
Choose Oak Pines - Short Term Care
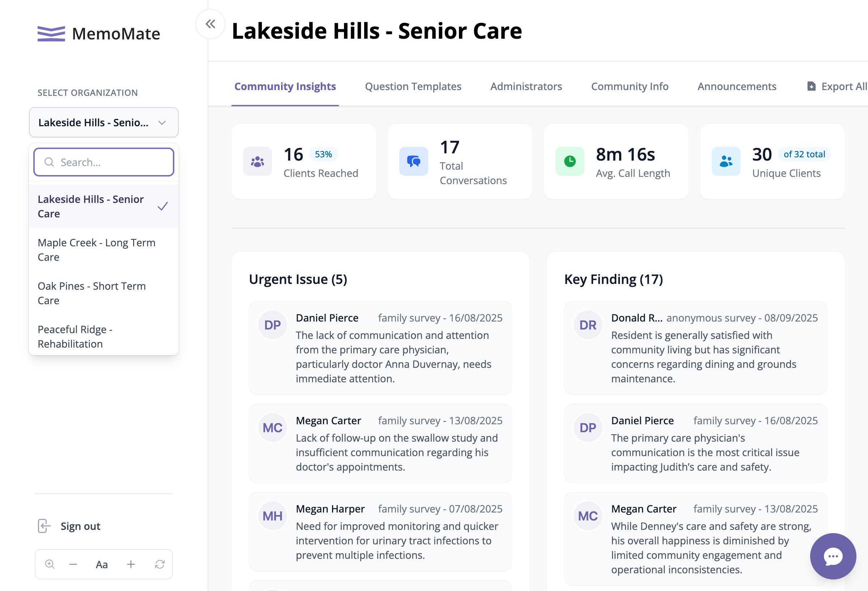[104, 293]
